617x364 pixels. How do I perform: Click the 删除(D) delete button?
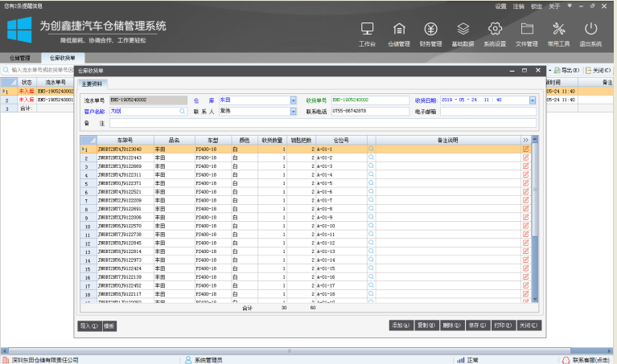coord(452,325)
